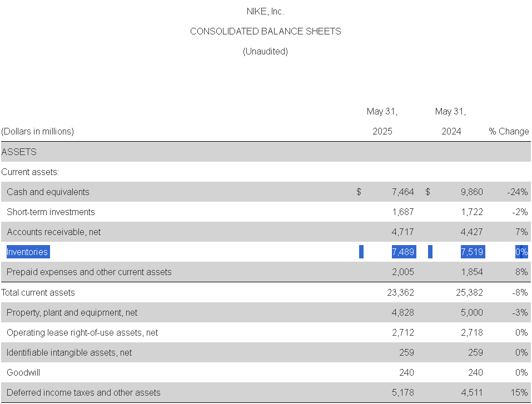Click the 'CONSOLIDATED BALANCE SHEETS' heading

(x=265, y=31)
